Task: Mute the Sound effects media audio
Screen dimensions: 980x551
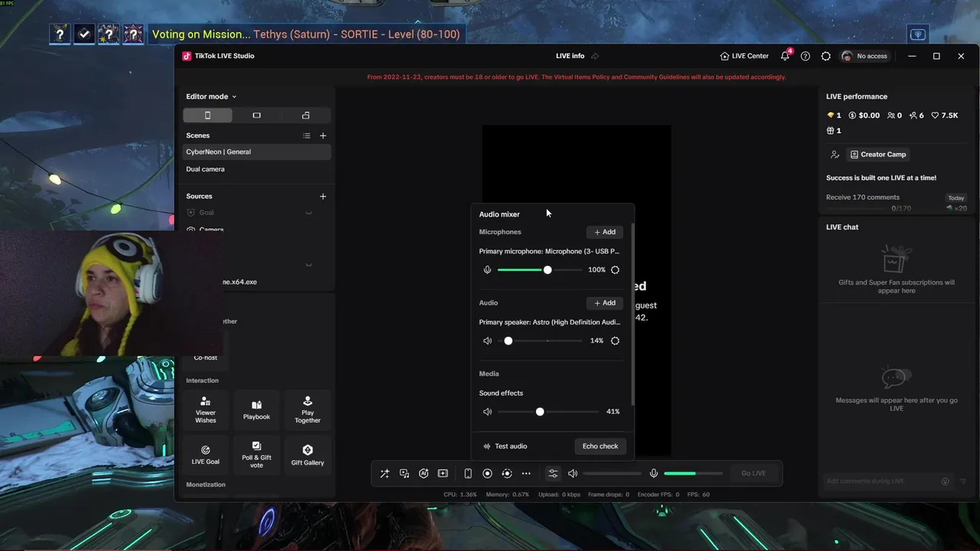Action: (487, 412)
